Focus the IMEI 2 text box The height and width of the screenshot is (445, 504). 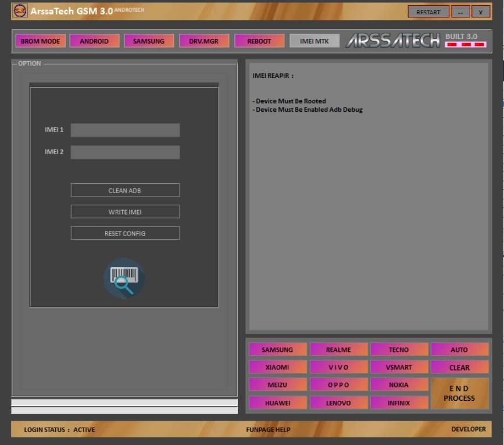pos(125,152)
